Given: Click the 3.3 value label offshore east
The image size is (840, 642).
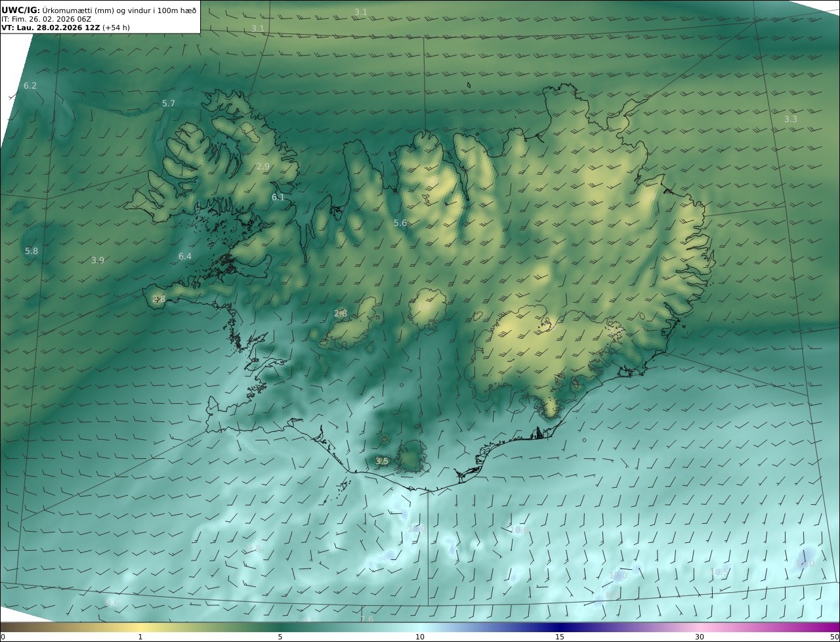Looking at the screenshot, I should pos(791,119).
